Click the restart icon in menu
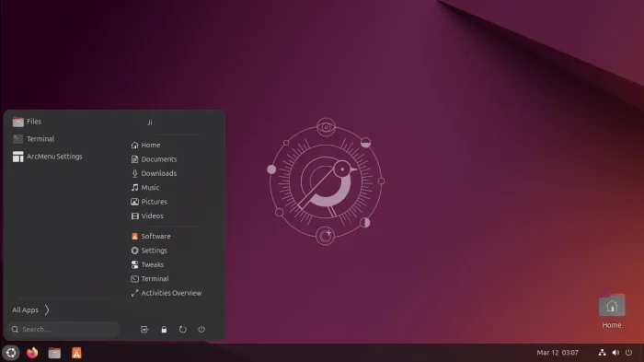The height and width of the screenshot is (362, 644). coord(183,330)
